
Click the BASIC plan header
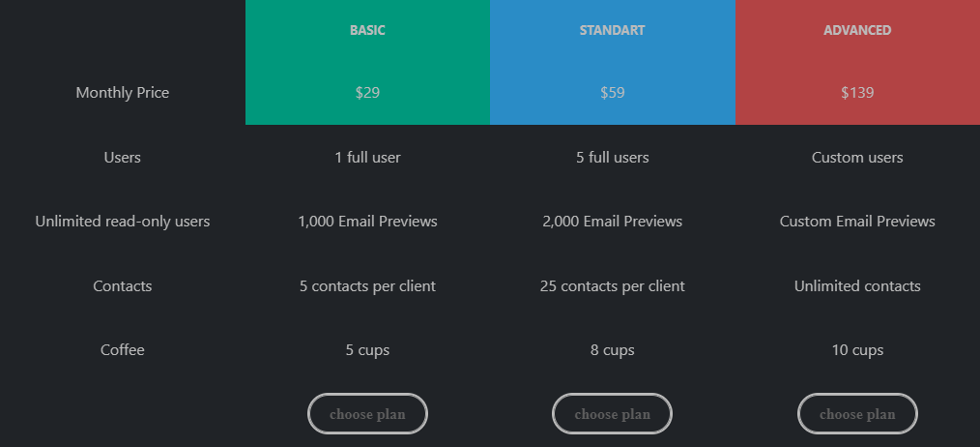tap(367, 30)
